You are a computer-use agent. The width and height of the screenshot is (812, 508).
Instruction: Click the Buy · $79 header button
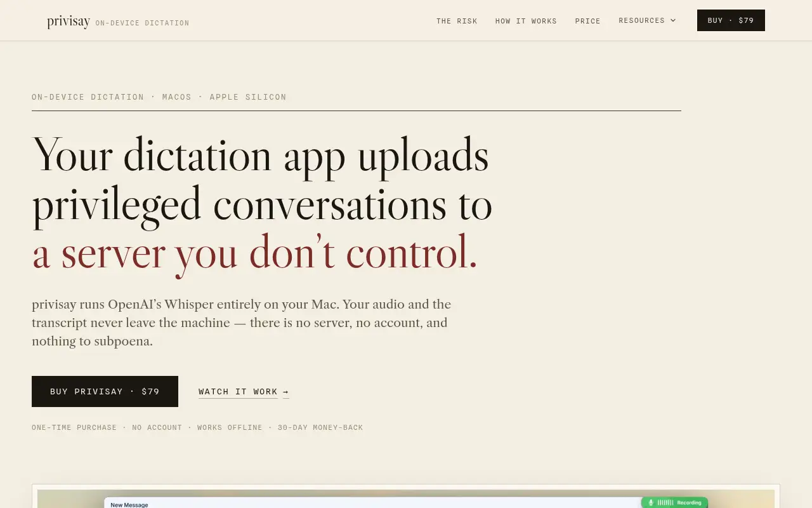(731, 20)
